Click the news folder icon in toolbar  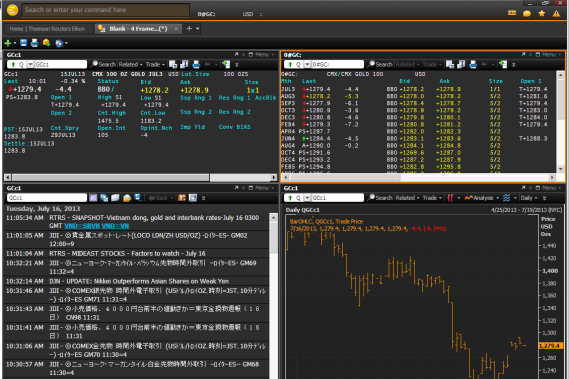tap(115, 197)
